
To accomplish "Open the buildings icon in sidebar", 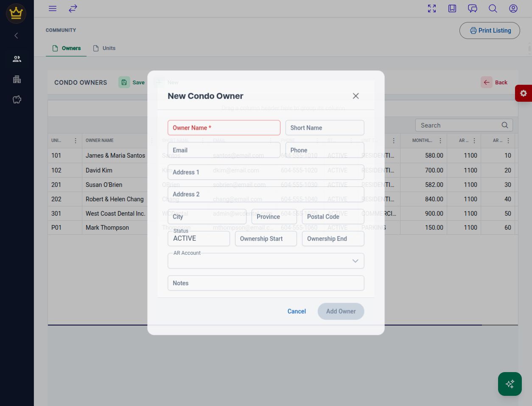I will pyautogui.click(x=17, y=79).
